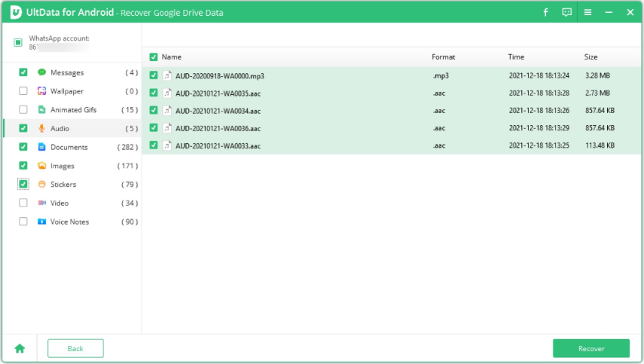
Task: Click the .mp3 format cell
Action: click(441, 76)
